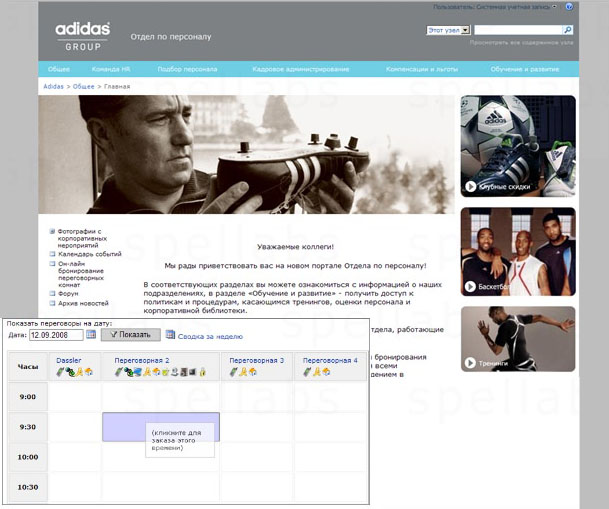
Task: Open the Переговорная 2 room link
Action: 142,360
